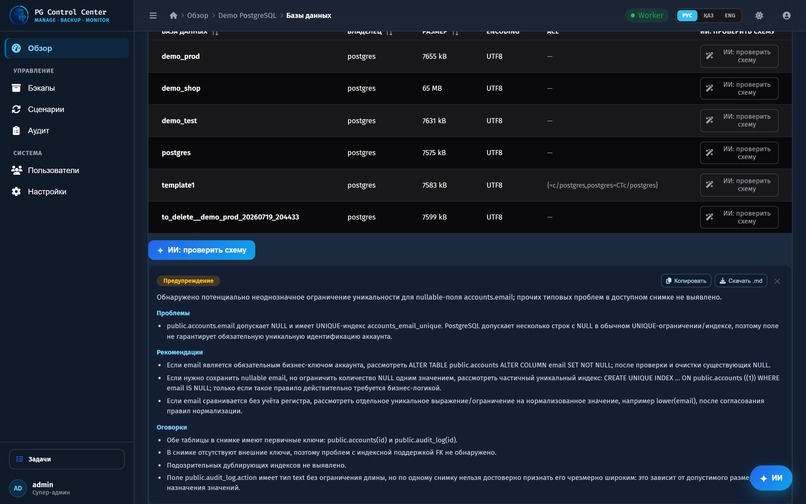
Task: Open the Настройки sidebar item
Action: [x=67, y=191]
